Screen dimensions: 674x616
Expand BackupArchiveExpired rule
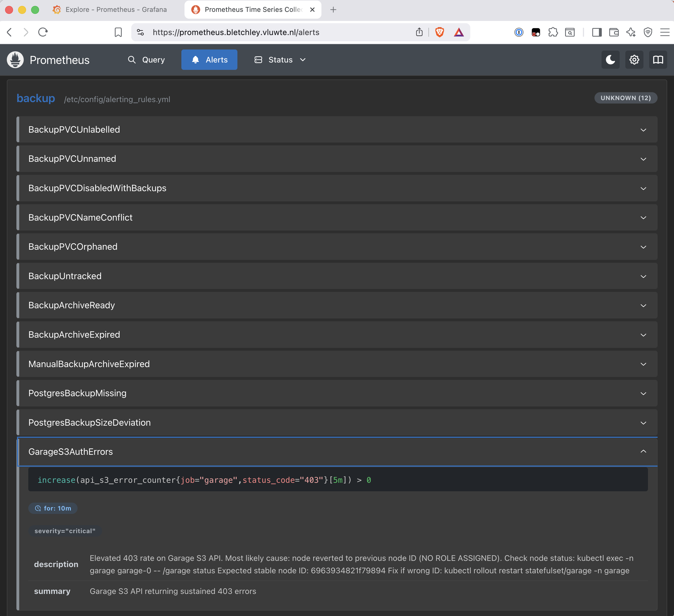(337, 335)
